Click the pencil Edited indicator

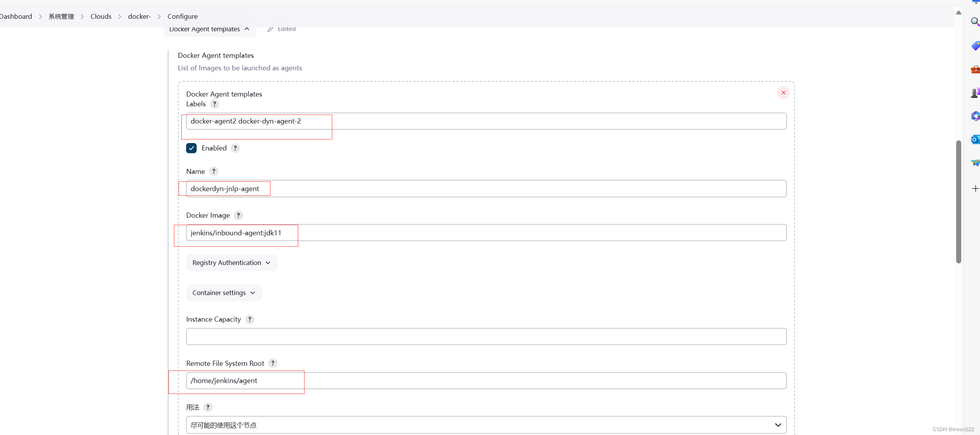(282, 29)
